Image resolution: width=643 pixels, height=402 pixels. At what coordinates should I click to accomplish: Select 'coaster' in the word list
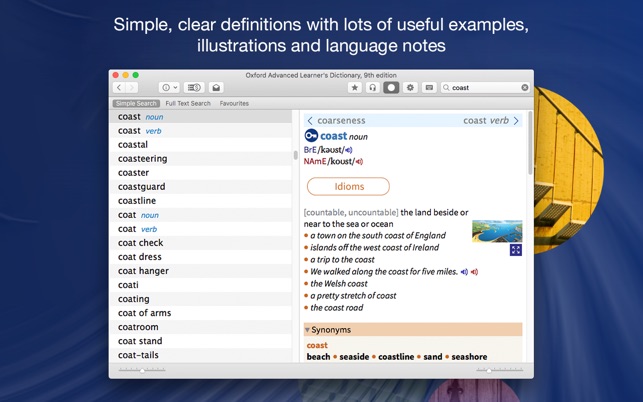[201, 173]
